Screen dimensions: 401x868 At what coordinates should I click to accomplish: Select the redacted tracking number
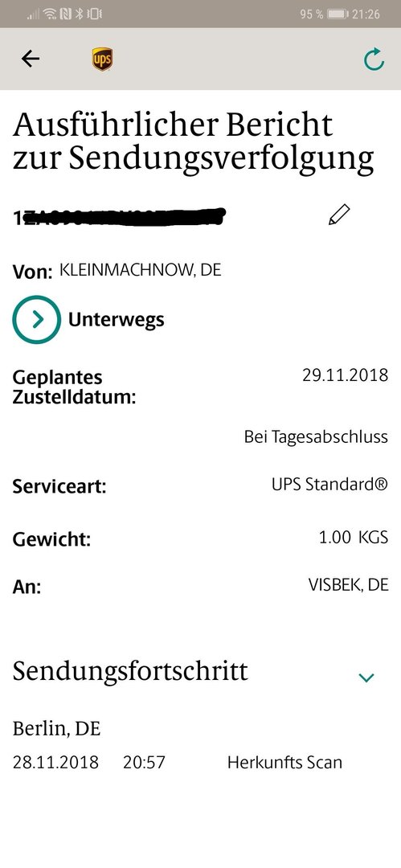[x=120, y=217]
